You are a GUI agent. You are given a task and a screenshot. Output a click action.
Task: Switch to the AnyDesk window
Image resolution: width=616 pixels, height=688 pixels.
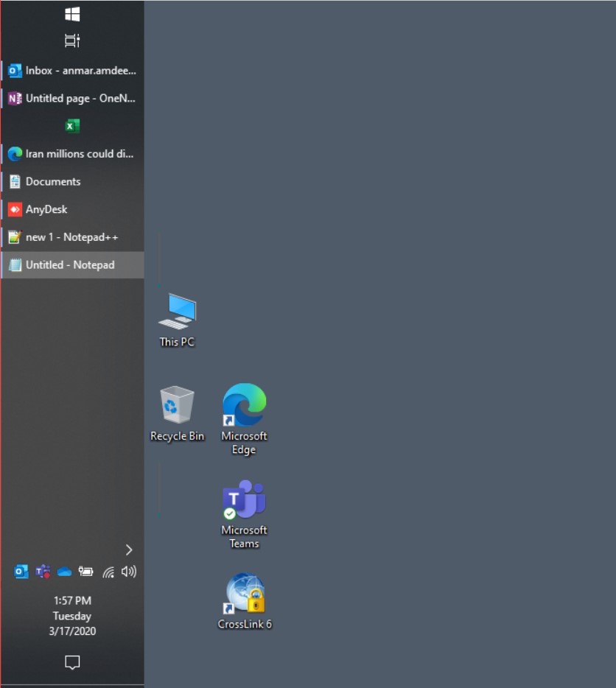(x=72, y=209)
